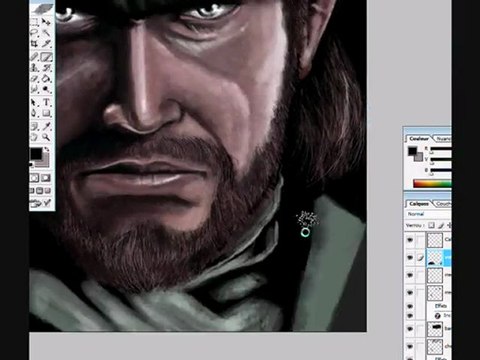Screen dimensions: 480x360
Task: Select the Dodge tool
Action: pos(47,89)
